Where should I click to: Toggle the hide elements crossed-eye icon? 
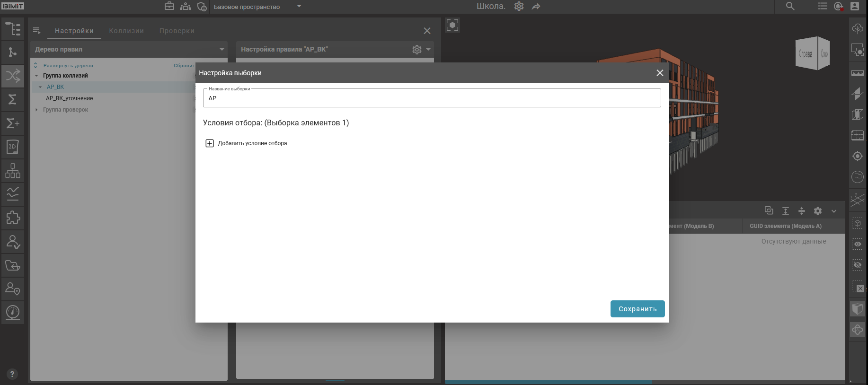pos(857,265)
